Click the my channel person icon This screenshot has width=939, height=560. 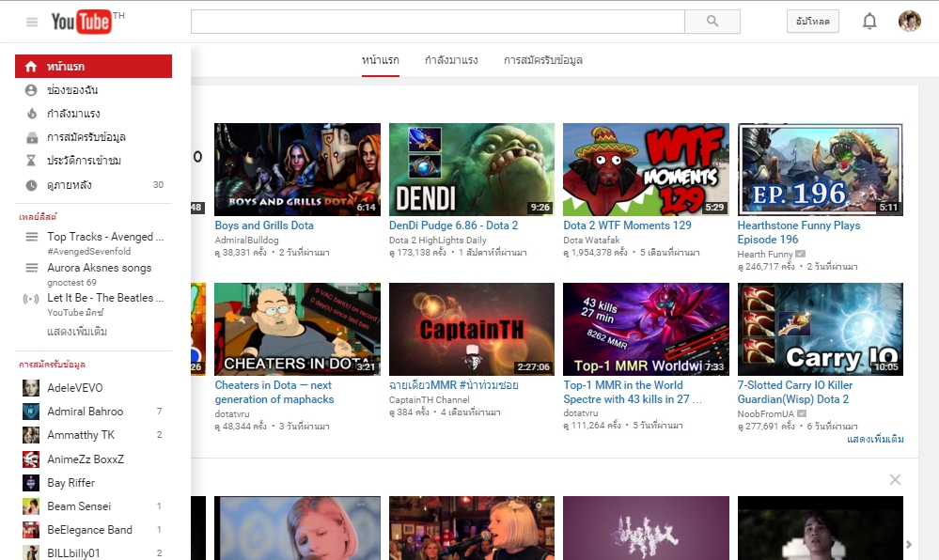pos(31,90)
